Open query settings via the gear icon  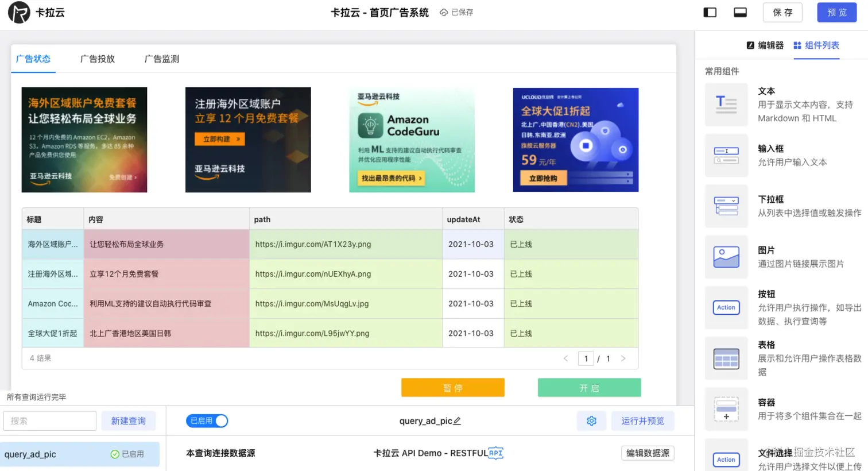(x=592, y=420)
